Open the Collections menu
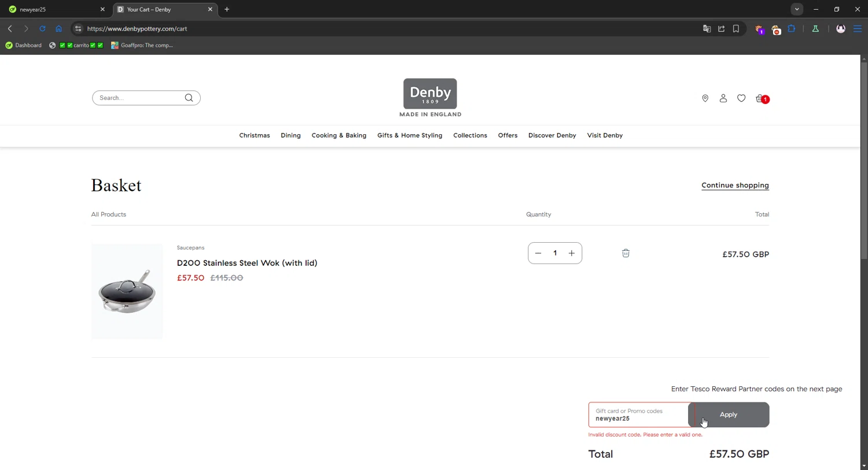868x470 pixels. [470, 135]
